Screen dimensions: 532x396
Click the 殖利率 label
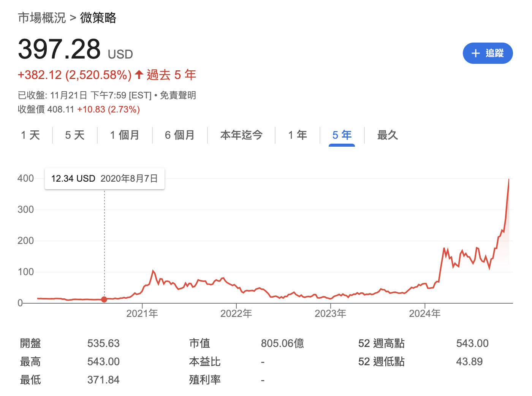205,380
